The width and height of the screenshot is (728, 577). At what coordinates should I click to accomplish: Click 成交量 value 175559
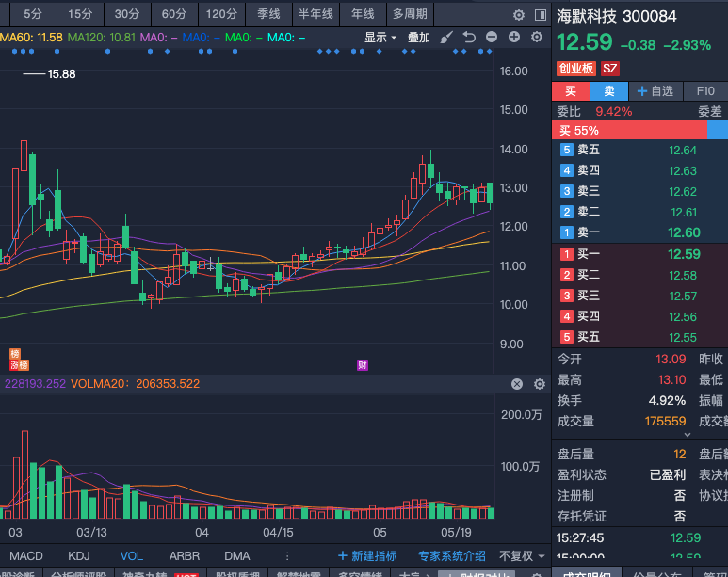click(665, 421)
